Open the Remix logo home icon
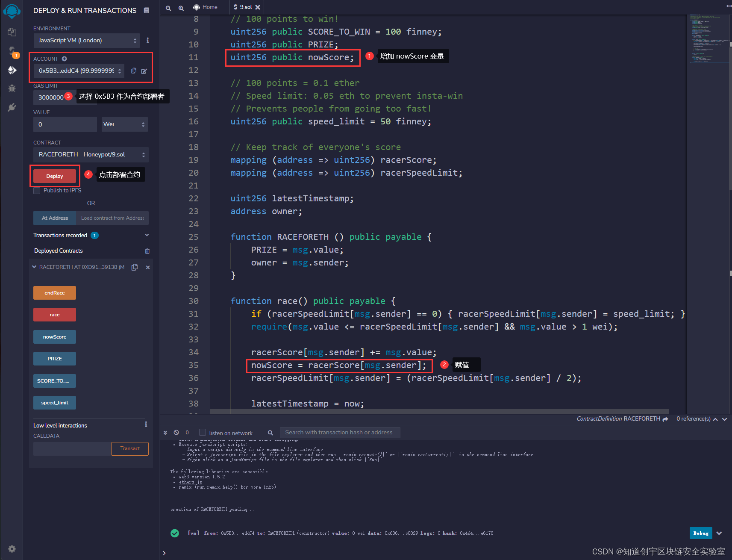732x560 pixels. coord(12,11)
